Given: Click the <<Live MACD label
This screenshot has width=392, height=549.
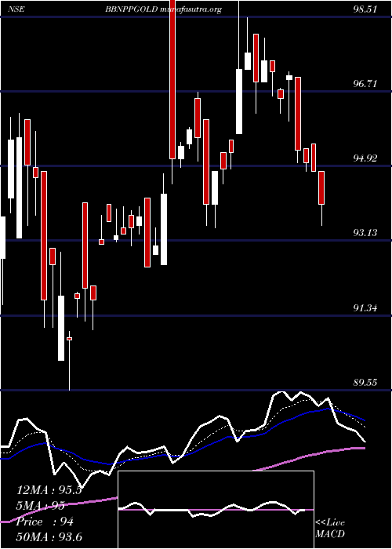Looking at the screenshot, I should (x=330, y=528).
